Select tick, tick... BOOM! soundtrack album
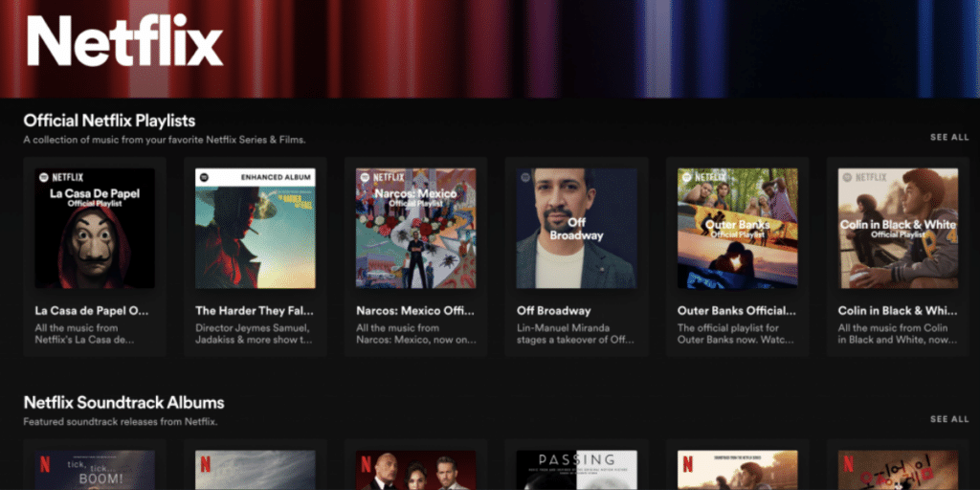Screen dimensions: 980x490 pyautogui.click(x=95, y=469)
